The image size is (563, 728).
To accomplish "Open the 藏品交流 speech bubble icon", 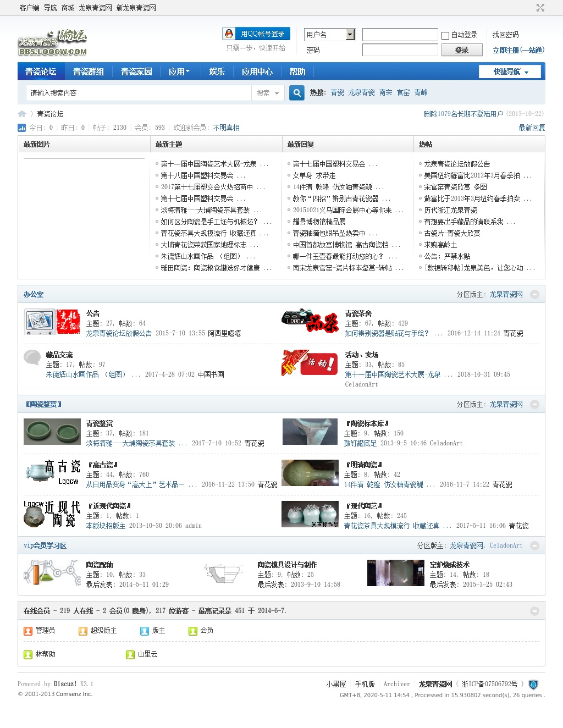I will click(32, 357).
